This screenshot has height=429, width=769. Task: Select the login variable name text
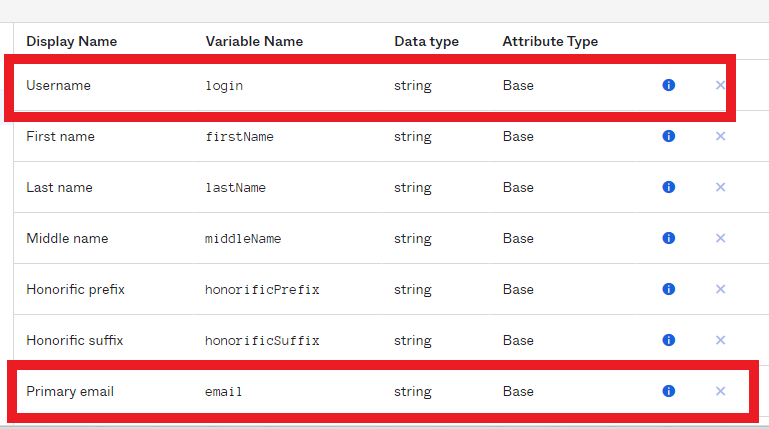[x=224, y=87]
